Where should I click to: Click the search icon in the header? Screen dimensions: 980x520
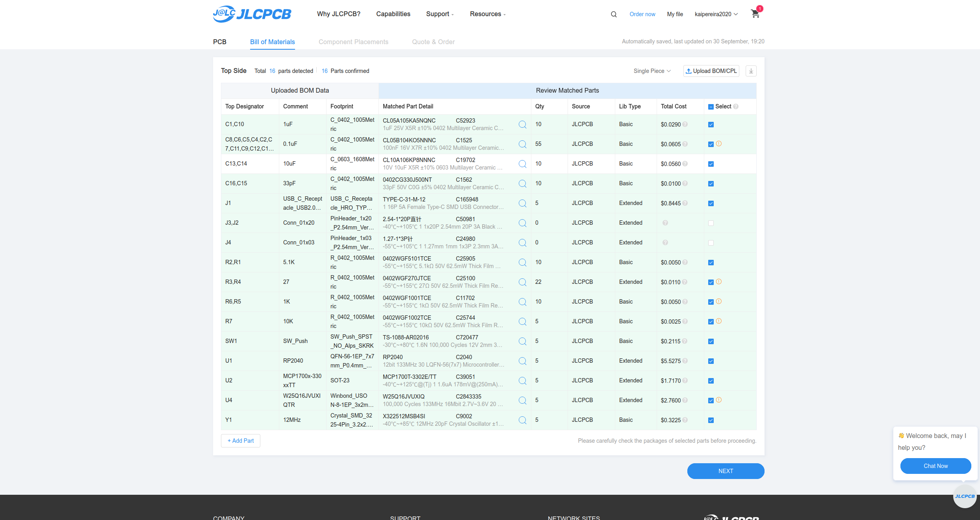coord(614,14)
